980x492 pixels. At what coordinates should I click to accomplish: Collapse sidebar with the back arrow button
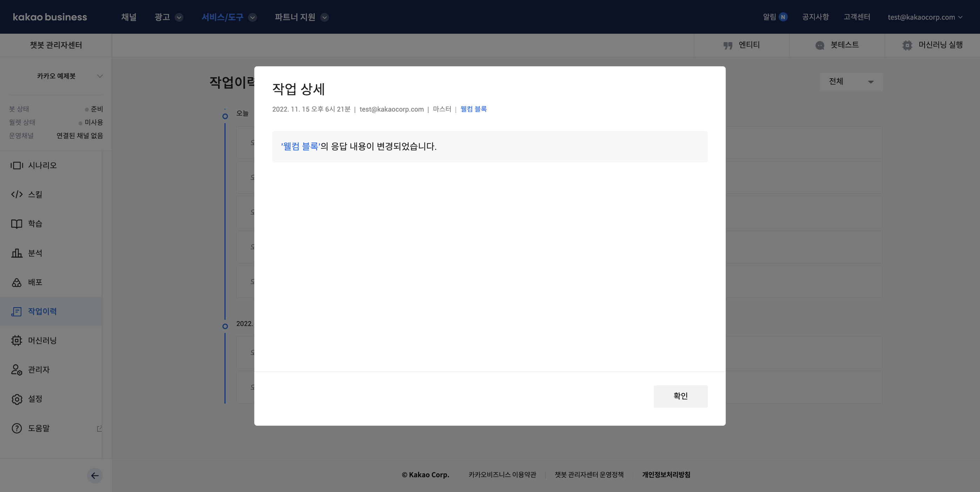click(x=95, y=475)
